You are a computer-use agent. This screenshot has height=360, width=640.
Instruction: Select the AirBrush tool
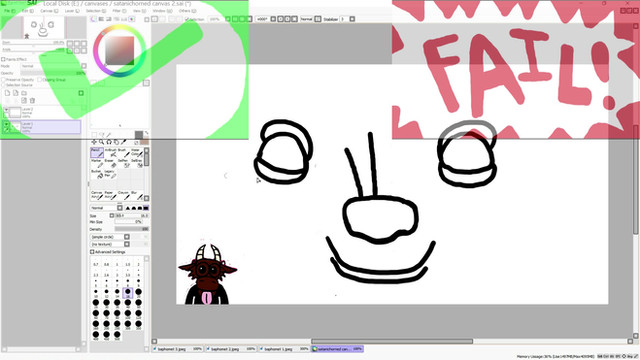click(x=110, y=153)
